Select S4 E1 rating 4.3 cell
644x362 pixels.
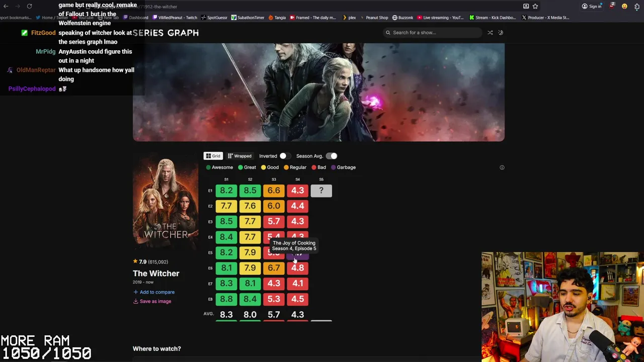[x=297, y=191]
